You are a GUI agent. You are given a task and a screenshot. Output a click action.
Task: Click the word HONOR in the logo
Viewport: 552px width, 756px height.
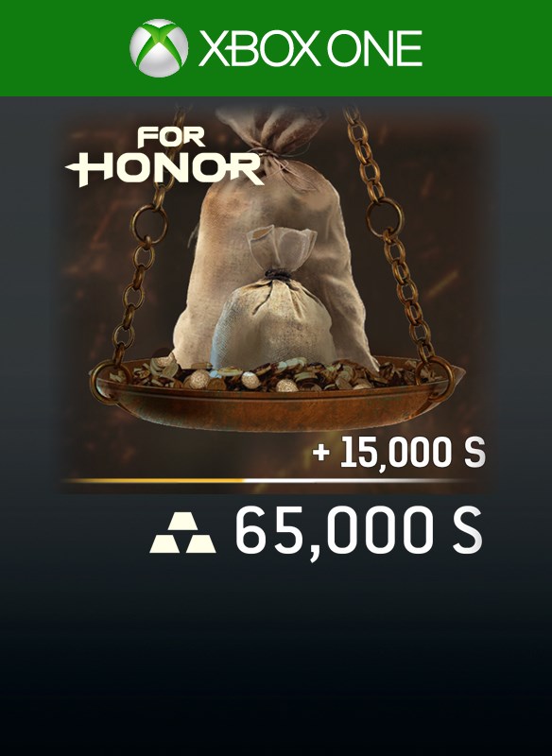[164, 170]
